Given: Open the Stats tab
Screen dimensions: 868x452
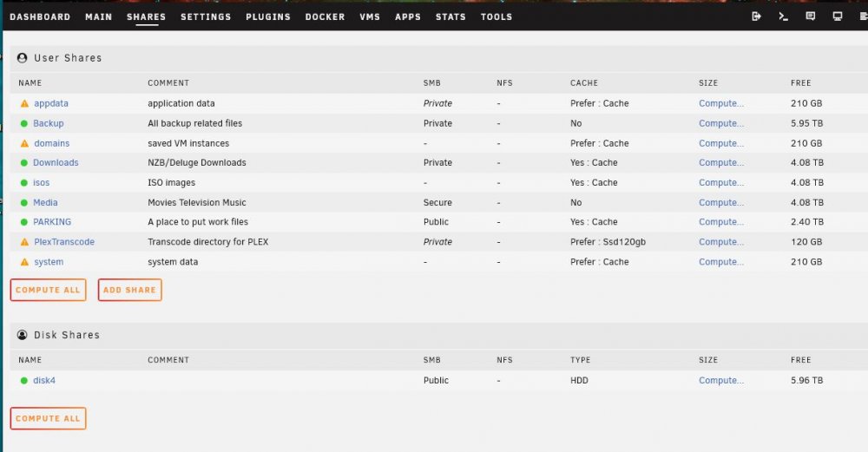Looking at the screenshot, I should pos(450,17).
